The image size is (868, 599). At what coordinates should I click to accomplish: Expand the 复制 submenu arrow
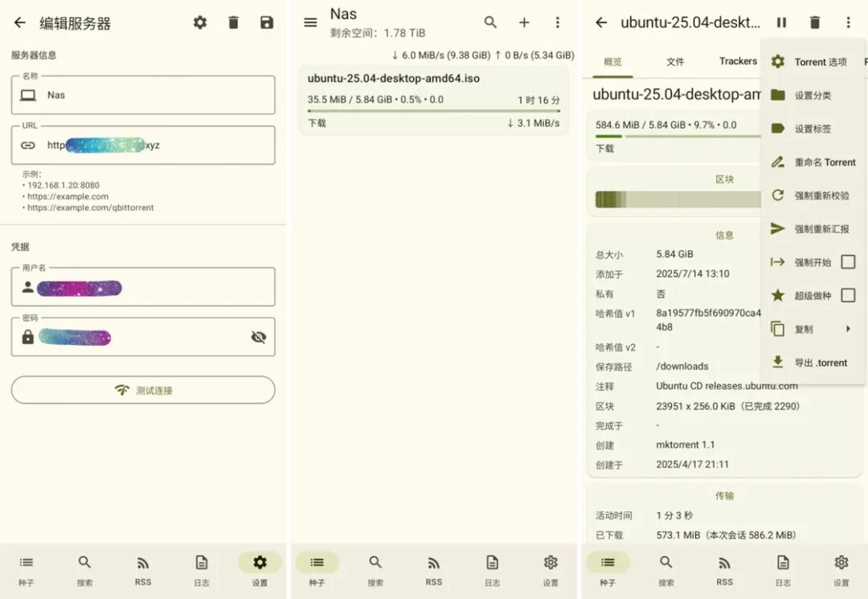[x=848, y=329]
